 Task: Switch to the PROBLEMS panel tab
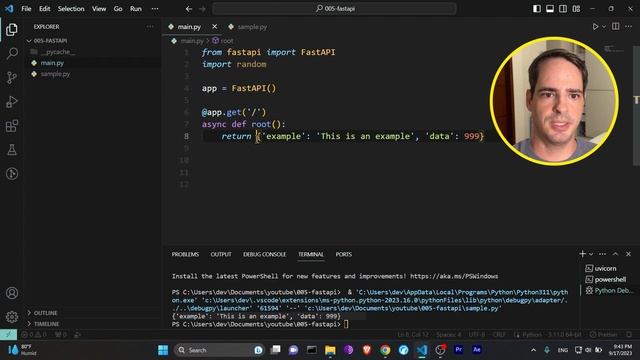[x=185, y=254]
